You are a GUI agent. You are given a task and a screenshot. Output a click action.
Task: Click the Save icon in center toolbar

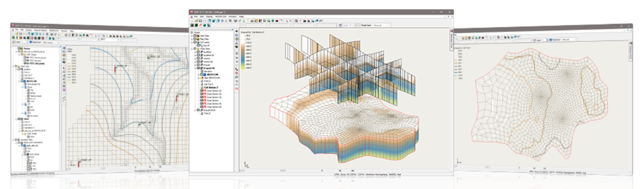(x=200, y=21)
